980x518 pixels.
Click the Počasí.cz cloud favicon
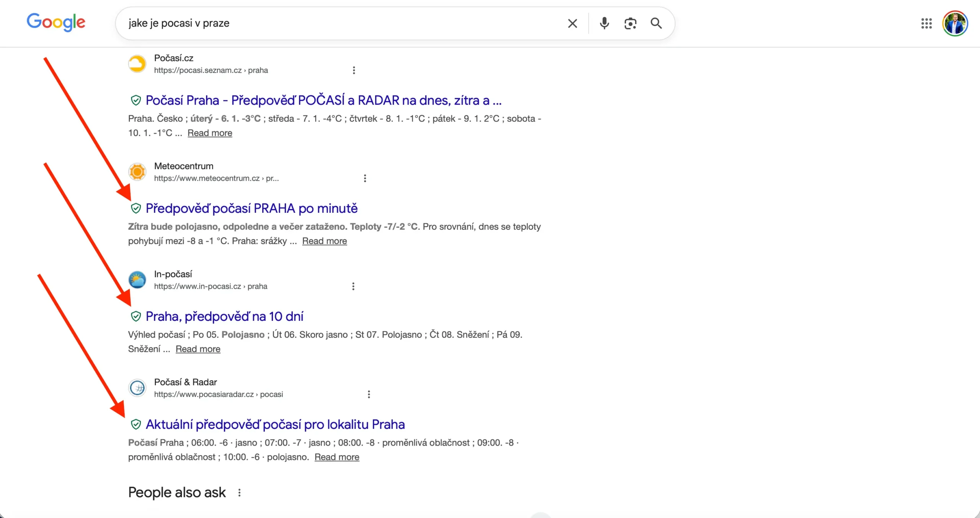(137, 64)
